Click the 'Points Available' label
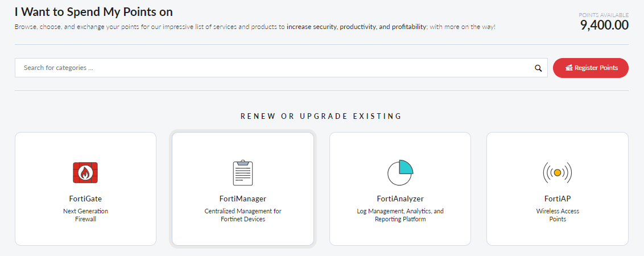644x256 pixels. click(x=604, y=15)
